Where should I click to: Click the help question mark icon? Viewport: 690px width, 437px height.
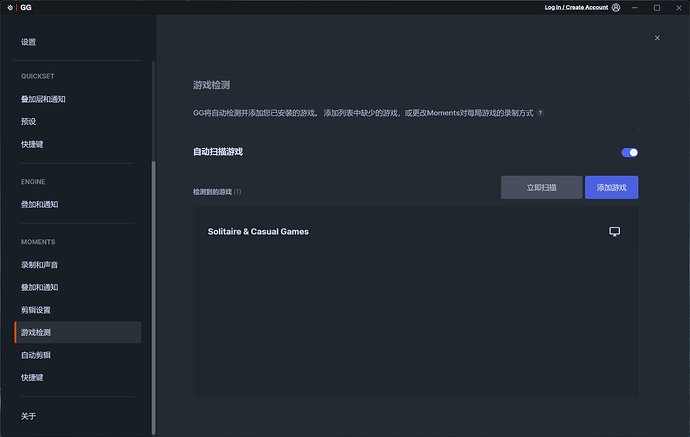click(x=541, y=113)
